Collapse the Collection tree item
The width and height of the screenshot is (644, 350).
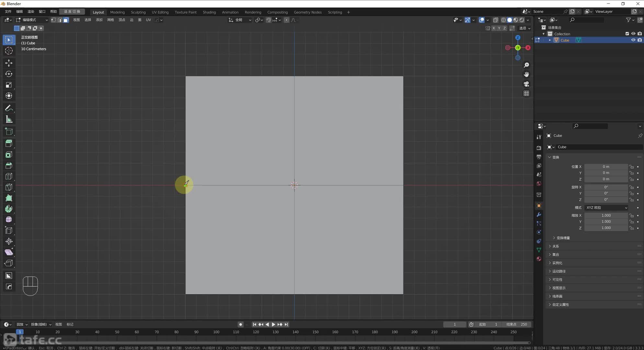tap(544, 34)
